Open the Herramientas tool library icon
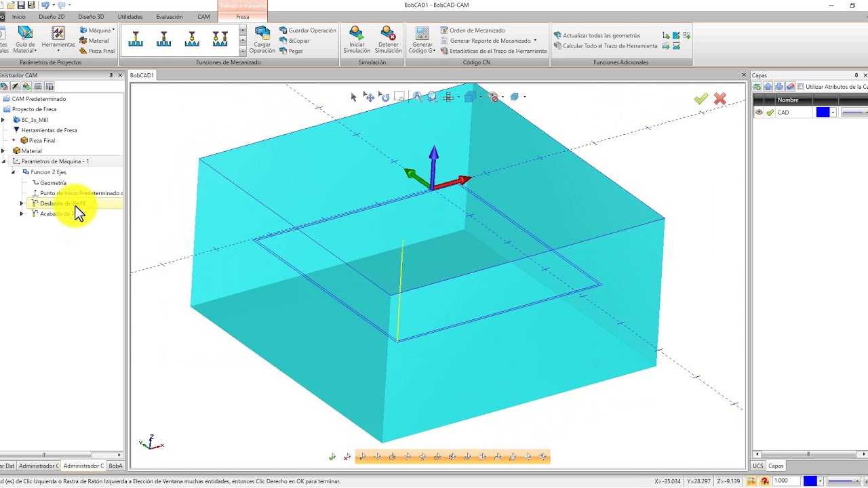 (58, 33)
